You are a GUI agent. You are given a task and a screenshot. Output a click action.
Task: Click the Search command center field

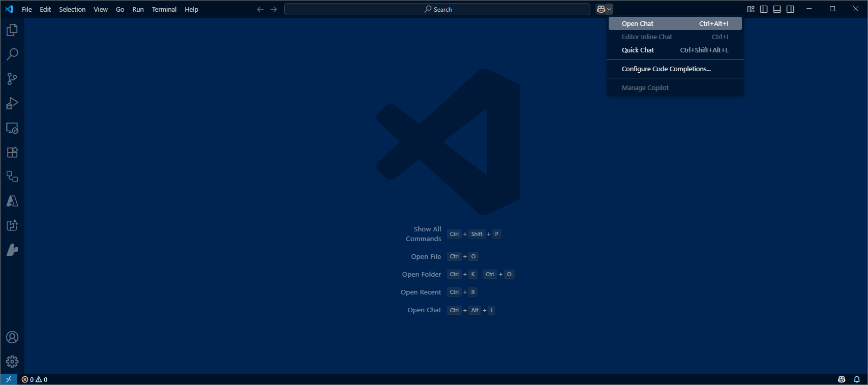pos(437,9)
